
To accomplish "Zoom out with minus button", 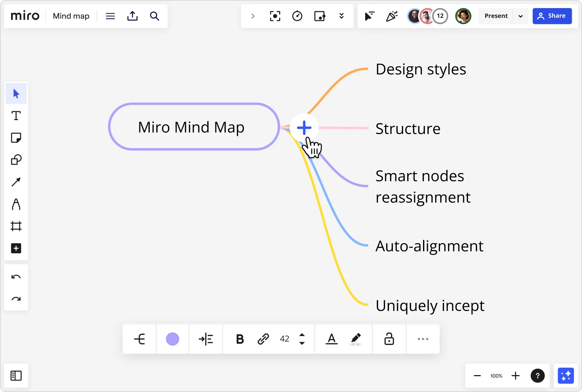I will click(x=477, y=376).
